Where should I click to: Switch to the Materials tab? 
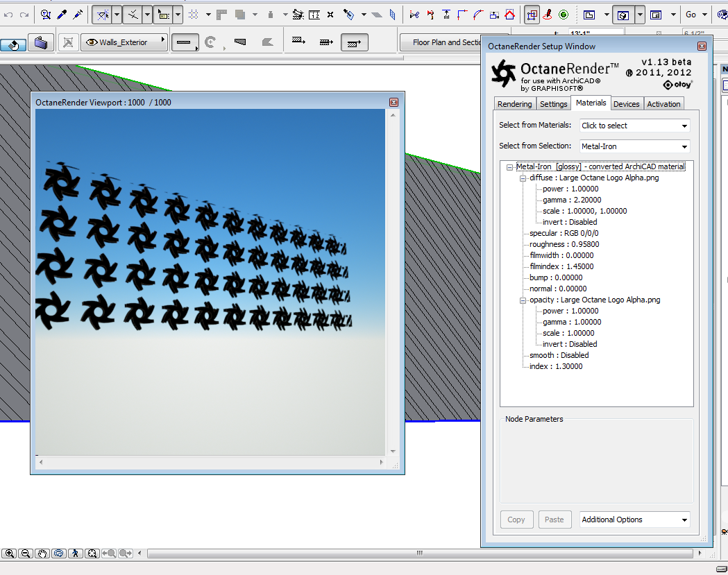[591, 103]
